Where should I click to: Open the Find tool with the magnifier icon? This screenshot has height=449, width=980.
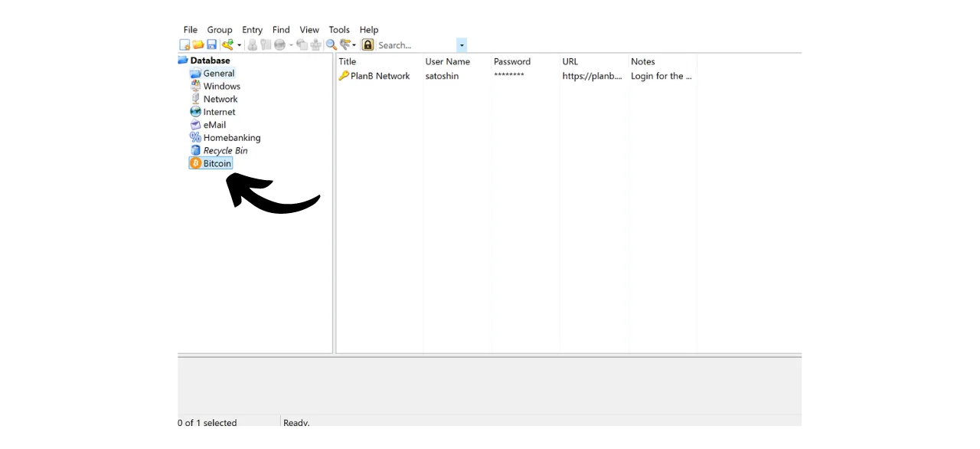(331, 44)
